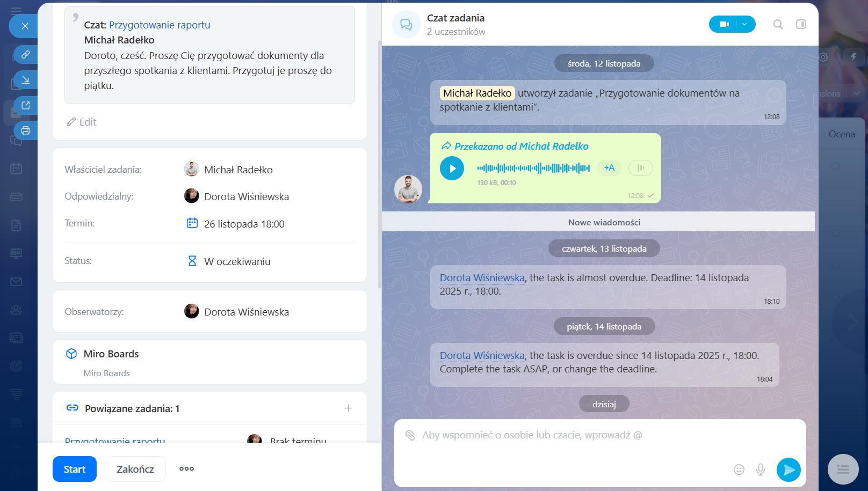
Task: Start the task
Action: click(x=75, y=470)
